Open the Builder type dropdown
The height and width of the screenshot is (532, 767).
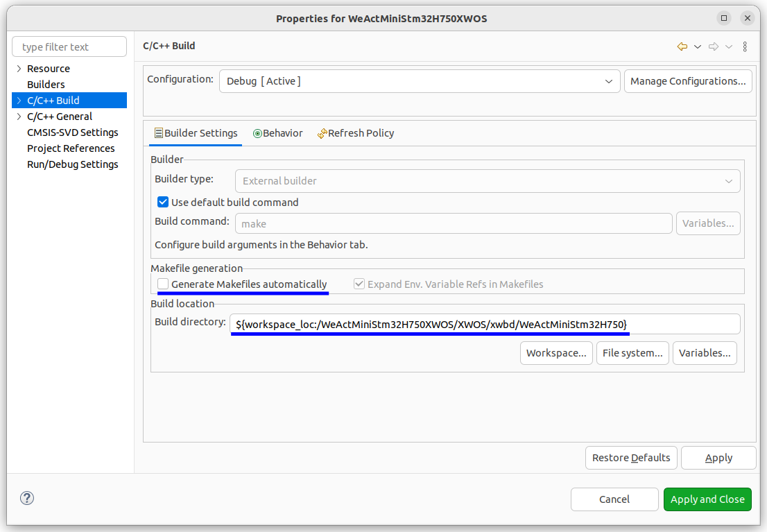[x=488, y=181]
